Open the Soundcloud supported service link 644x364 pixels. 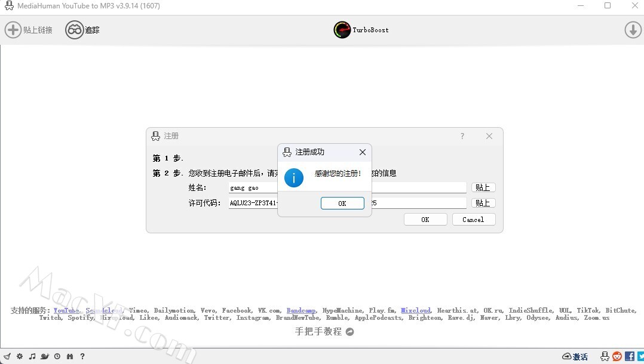click(105, 311)
